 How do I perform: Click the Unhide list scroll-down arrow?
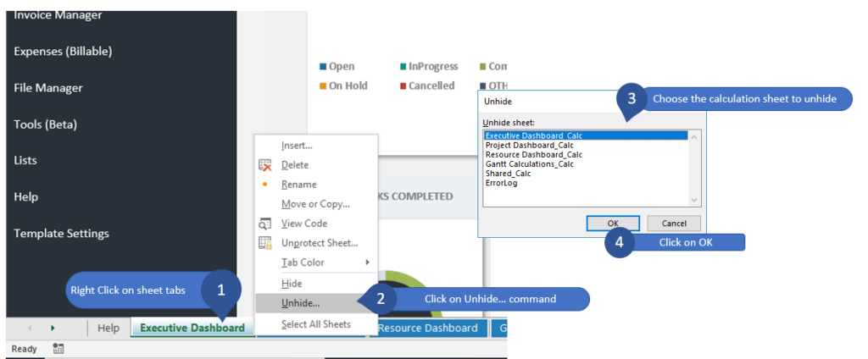tap(695, 200)
